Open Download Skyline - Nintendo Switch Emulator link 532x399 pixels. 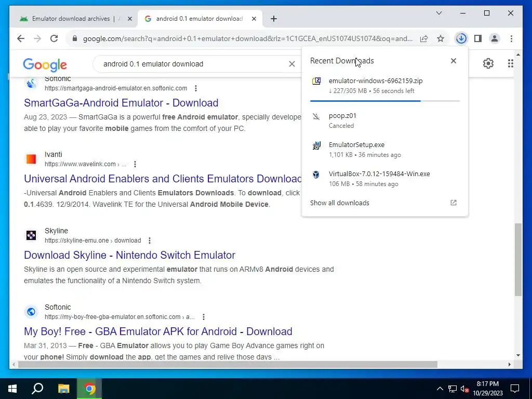[129, 255]
